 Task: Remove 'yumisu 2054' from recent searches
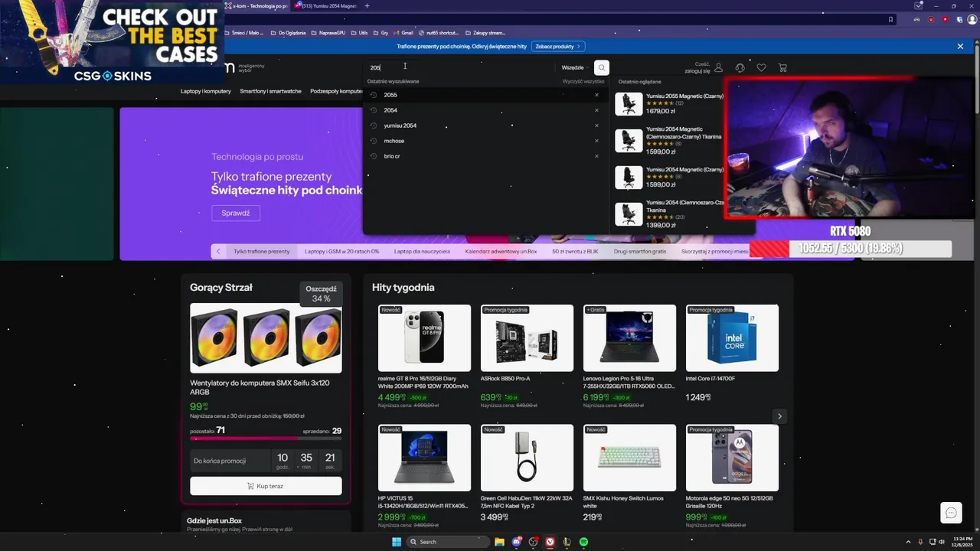[596, 126]
